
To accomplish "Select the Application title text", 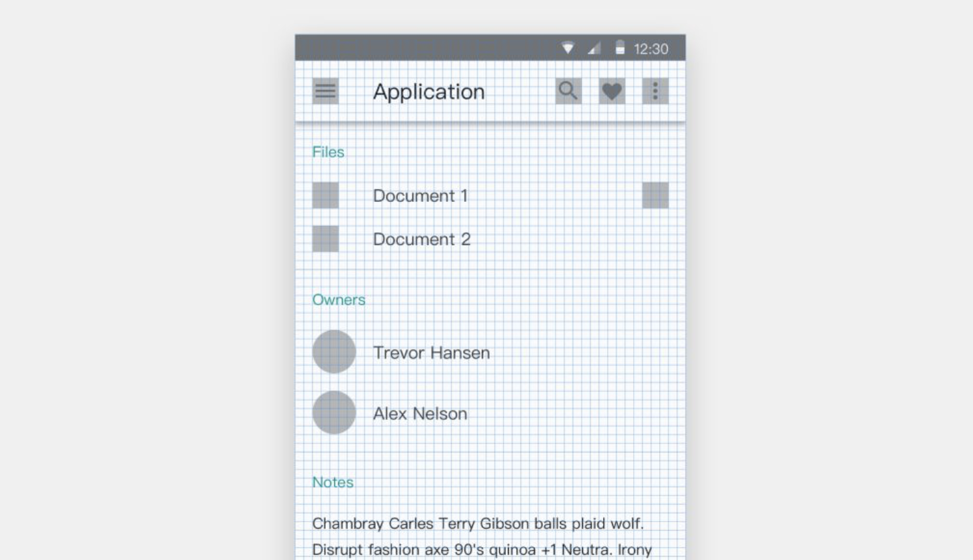I will 429,92.
